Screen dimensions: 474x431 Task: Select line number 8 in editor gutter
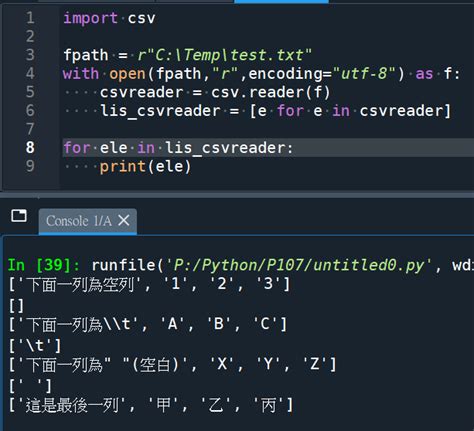click(x=30, y=147)
